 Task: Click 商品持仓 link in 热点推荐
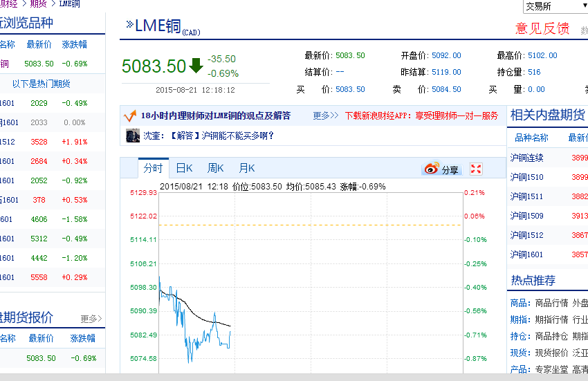click(551, 336)
